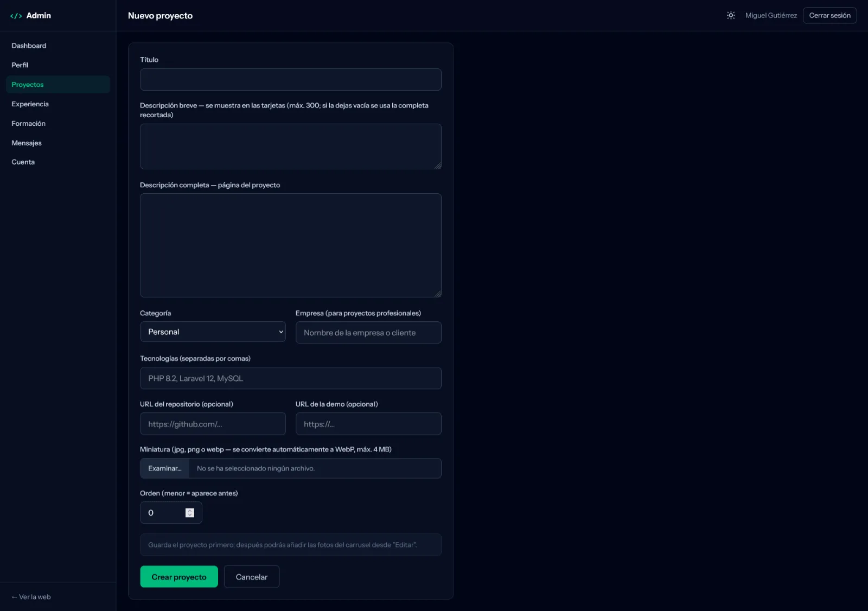Image resolution: width=868 pixels, height=611 pixels.
Task: Click the URL de la demo field
Action: (368, 424)
